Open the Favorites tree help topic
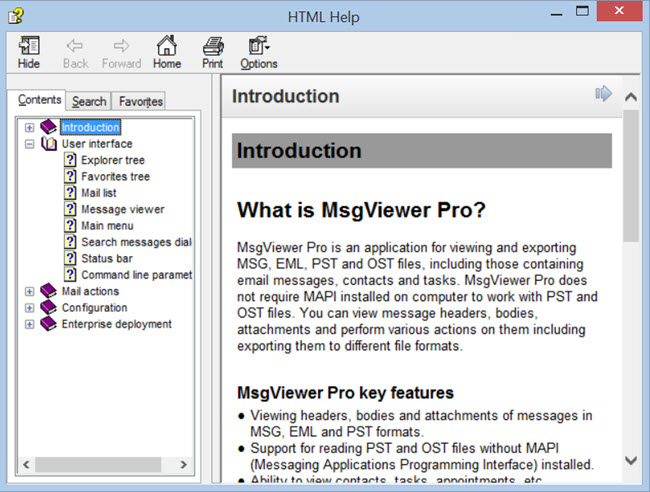 coord(115,176)
